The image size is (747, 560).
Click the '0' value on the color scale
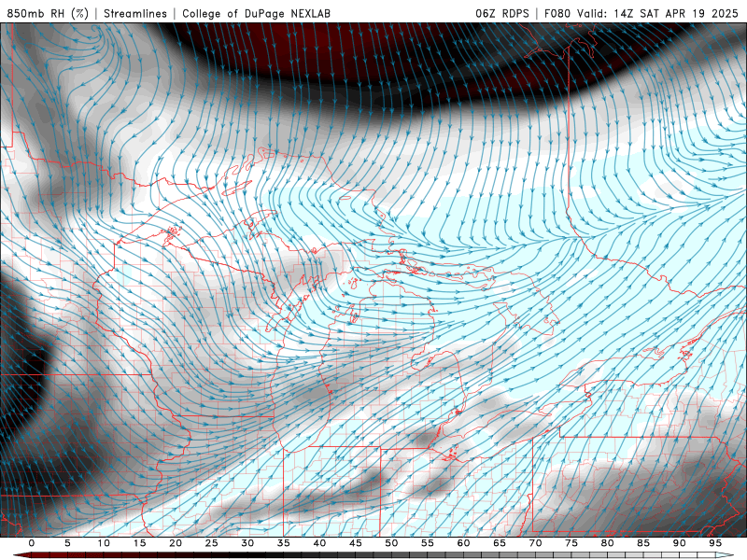[32, 543]
